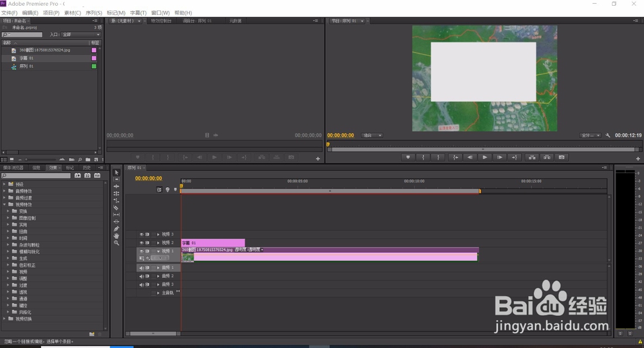644x348 pixels.
Task: Select the Rate Stretch tool
Action: 117,201
